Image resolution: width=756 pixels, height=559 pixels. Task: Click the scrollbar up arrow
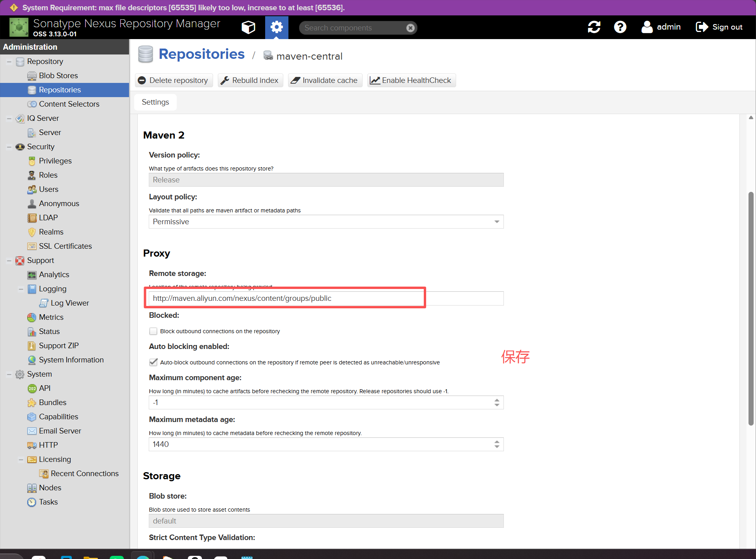click(751, 118)
